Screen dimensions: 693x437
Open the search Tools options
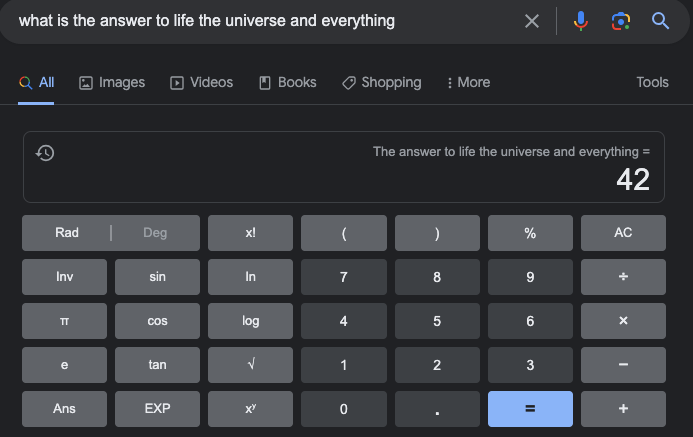tap(652, 83)
